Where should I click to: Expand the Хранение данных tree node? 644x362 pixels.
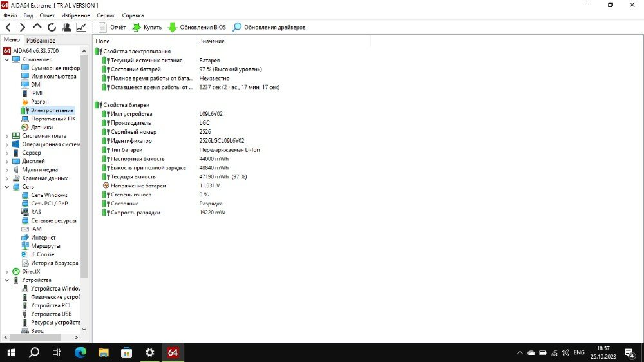(x=6, y=178)
